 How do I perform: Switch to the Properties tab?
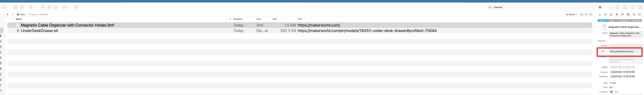tap(636, 21)
